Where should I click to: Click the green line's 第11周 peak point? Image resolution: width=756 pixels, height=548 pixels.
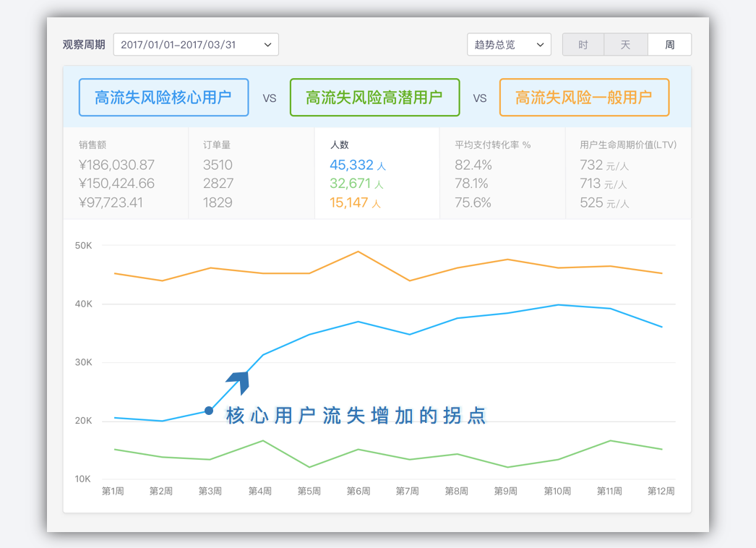click(x=611, y=440)
